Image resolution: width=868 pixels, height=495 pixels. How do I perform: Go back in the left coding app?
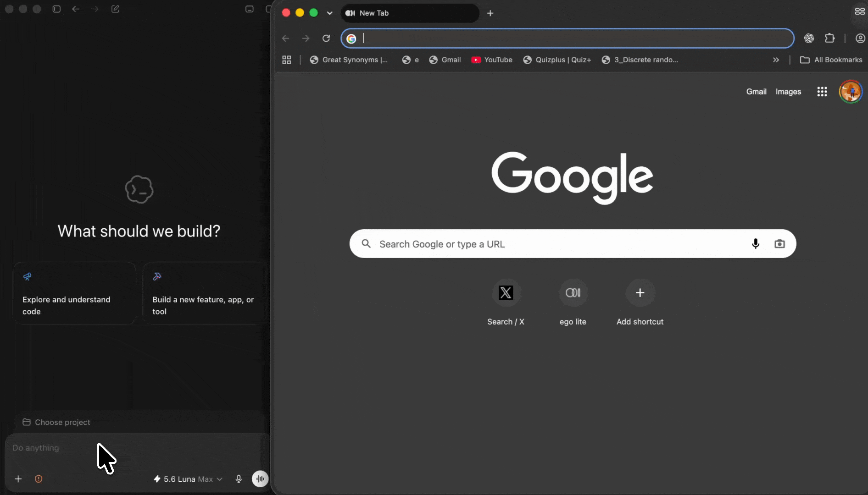tap(76, 9)
